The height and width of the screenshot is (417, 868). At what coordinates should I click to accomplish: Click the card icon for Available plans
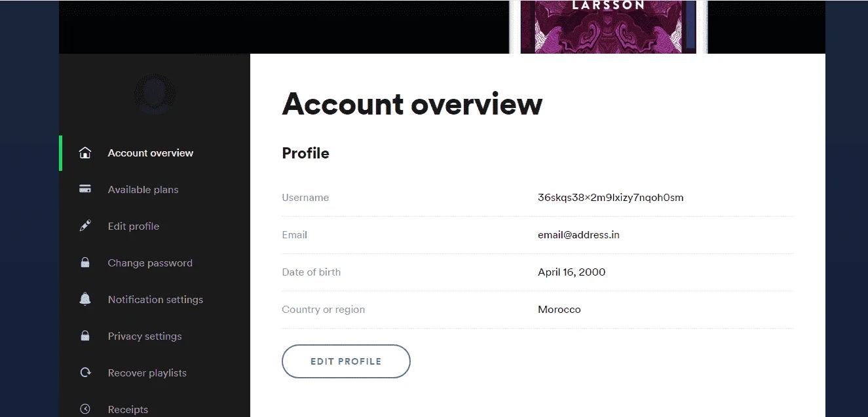point(85,189)
